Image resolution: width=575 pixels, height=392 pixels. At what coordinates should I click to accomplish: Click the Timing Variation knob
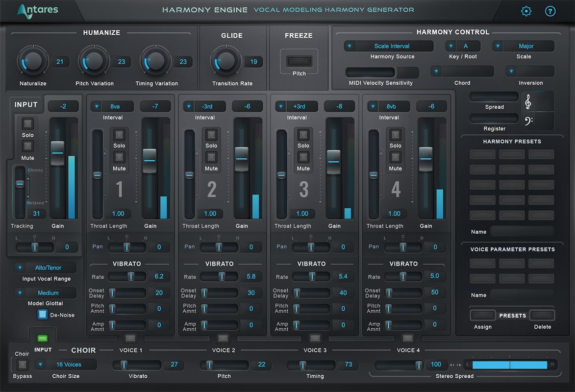(156, 61)
